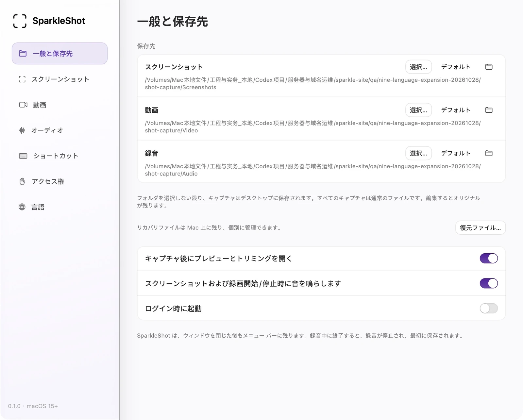The height and width of the screenshot is (420, 523).
Task: Click 選択... in the 録音 row
Action: pyautogui.click(x=418, y=153)
